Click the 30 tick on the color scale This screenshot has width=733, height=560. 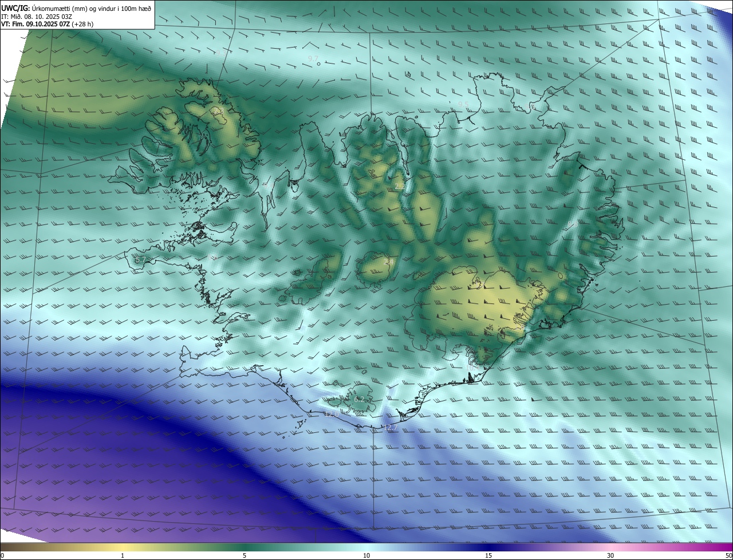[x=610, y=555]
